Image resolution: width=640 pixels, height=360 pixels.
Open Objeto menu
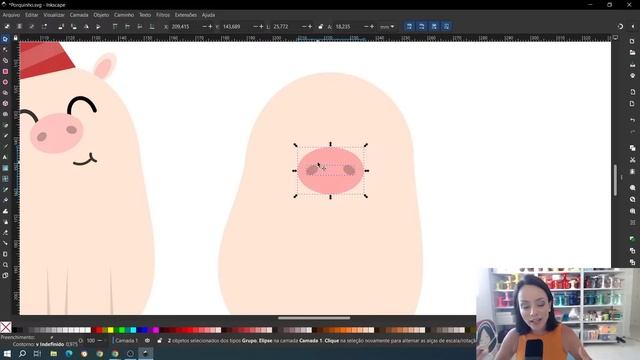point(101,15)
